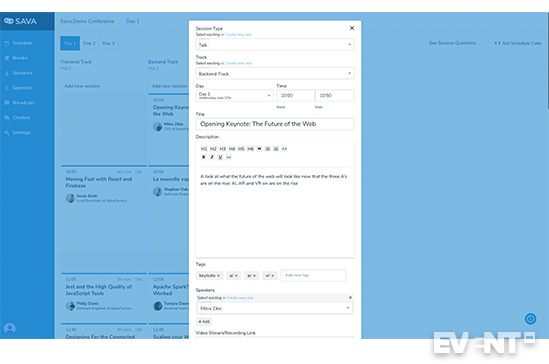Close the session edit dialog
This screenshot has height=364, width=549.
(x=352, y=28)
